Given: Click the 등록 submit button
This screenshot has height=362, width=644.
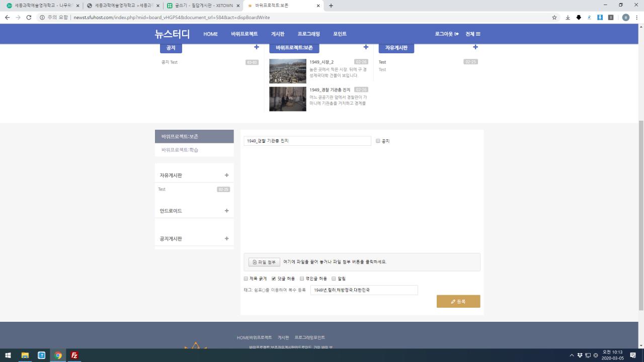Looking at the screenshot, I should click(x=458, y=301).
